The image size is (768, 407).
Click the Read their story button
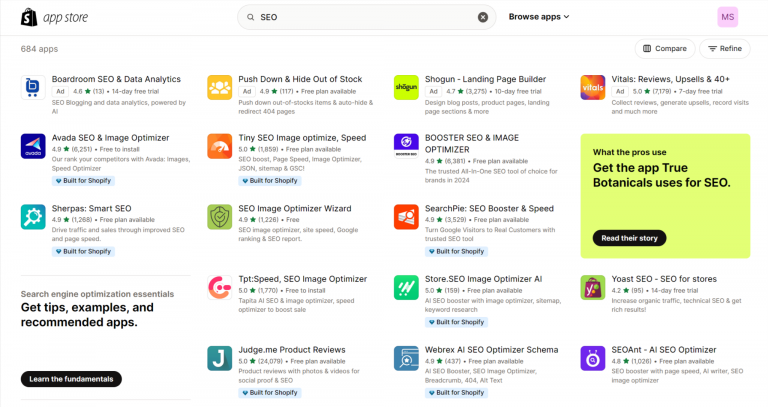click(629, 238)
